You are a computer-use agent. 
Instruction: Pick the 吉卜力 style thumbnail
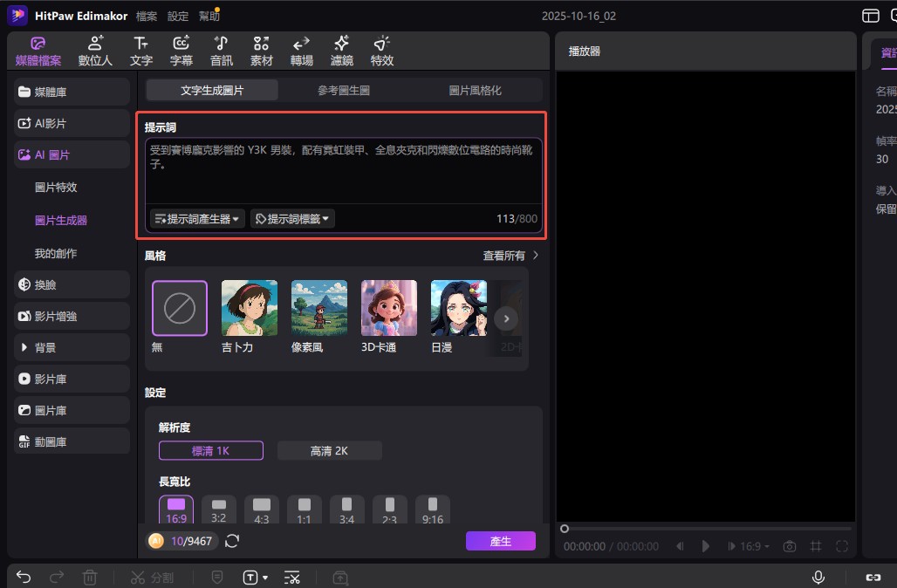tap(250, 308)
